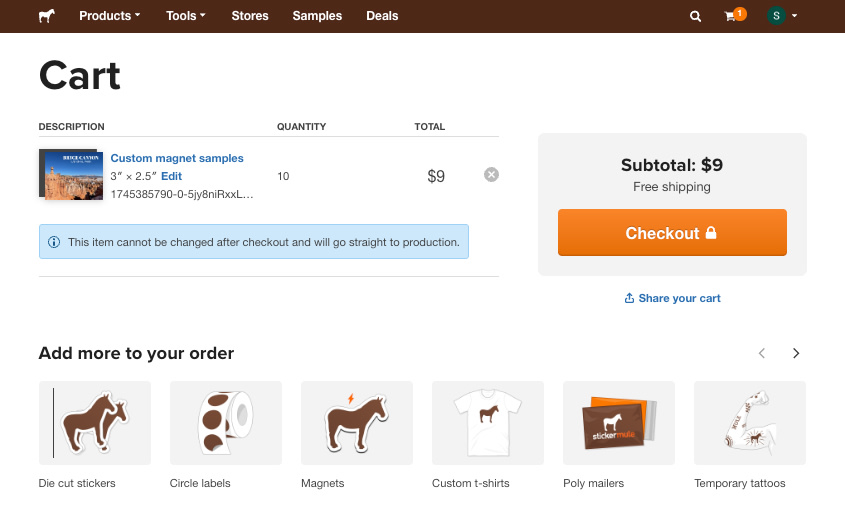
Task: Click the Sticker Mule horse logo
Action: [47, 16]
